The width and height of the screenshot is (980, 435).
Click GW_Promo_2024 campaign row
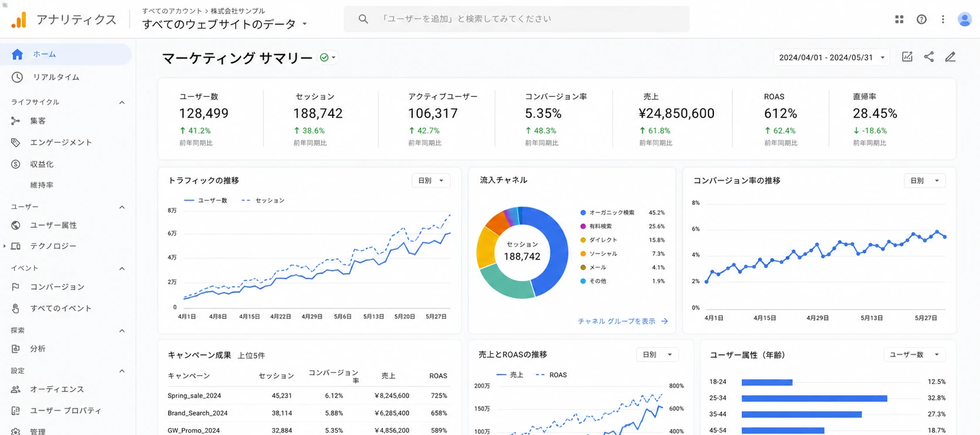tap(308, 430)
